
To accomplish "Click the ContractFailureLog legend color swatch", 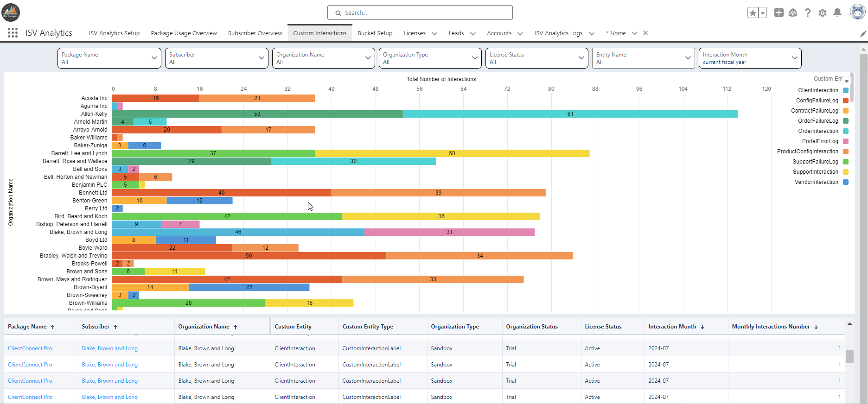I will click(x=846, y=111).
